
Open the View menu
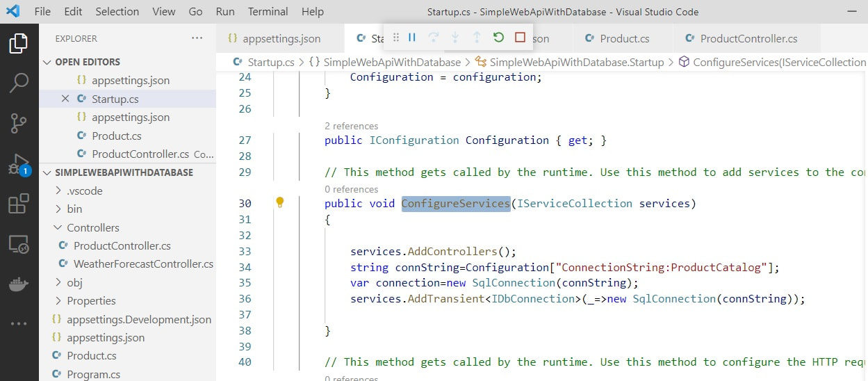[164, 12]
